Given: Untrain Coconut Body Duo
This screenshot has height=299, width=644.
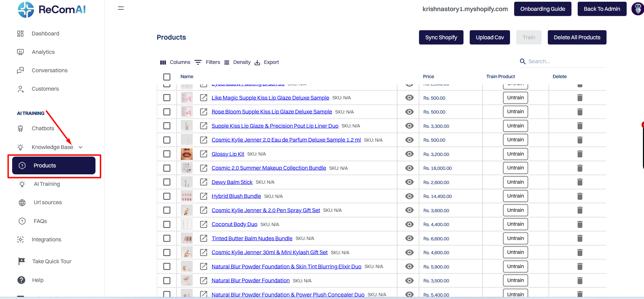Looking at the screenshot, I should click(x=516, y=224).
